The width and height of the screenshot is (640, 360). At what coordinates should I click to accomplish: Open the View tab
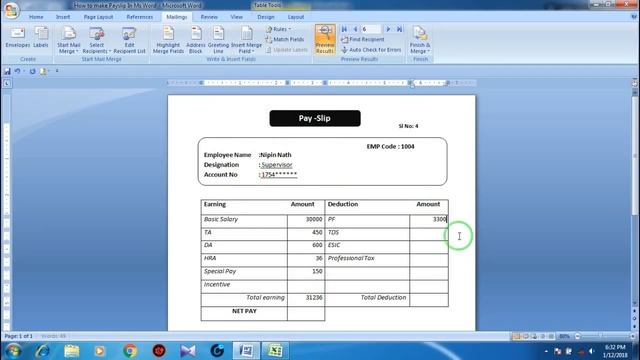tap(236, 17)
